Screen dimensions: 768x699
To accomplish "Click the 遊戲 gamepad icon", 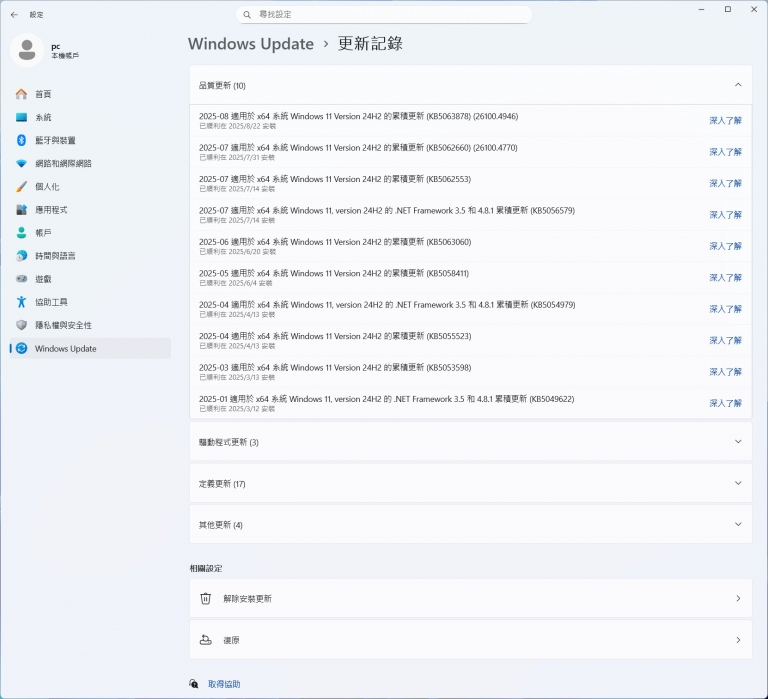I will (21, 279).
